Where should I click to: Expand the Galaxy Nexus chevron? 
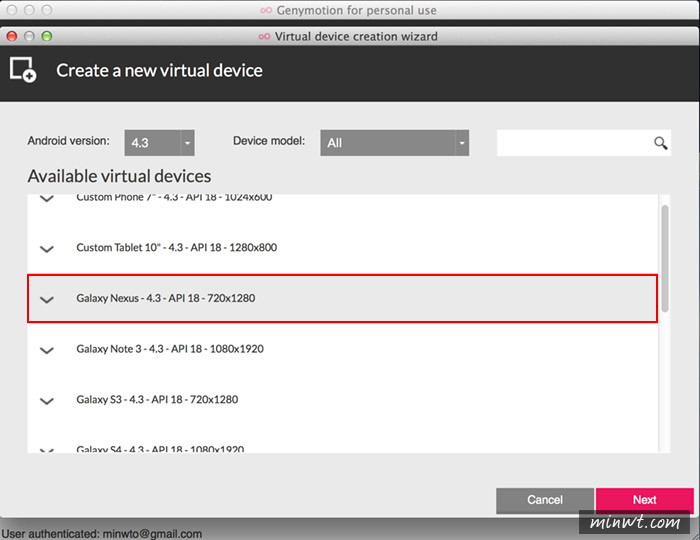coord(47,299)
